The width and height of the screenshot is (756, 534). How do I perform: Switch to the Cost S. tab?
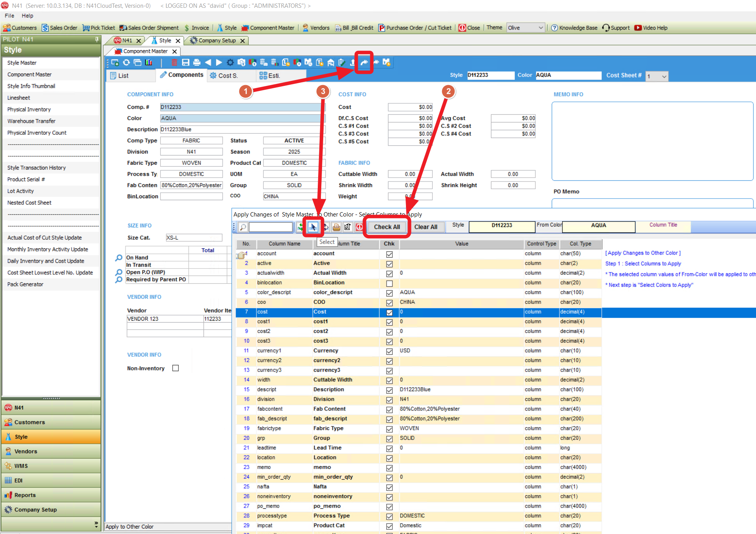228,76
